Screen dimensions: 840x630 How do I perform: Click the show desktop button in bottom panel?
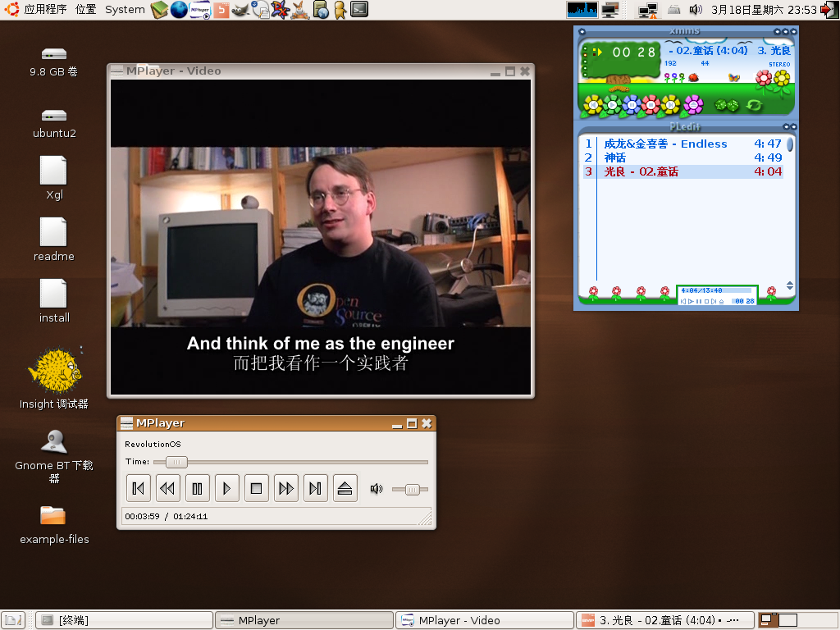(13, 620)
